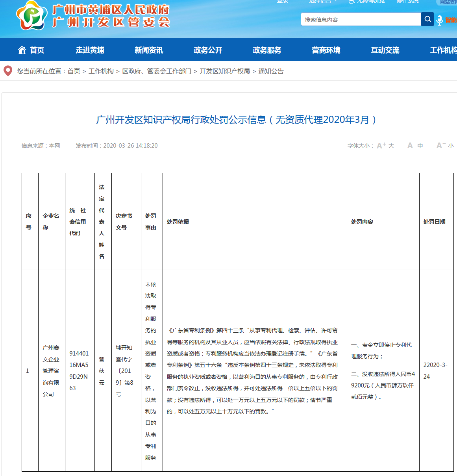Click the text 责令立即停止专利代理服务行为

tap(381, 350)
